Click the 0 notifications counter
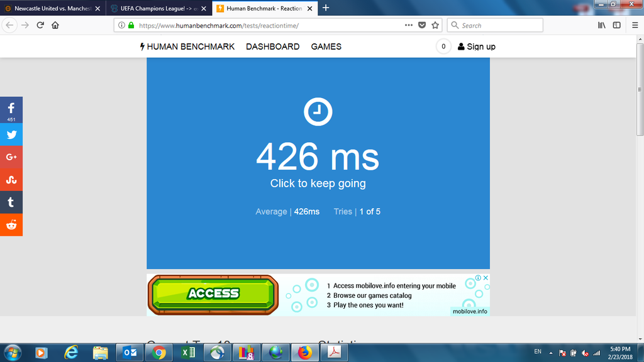Image resolution: width=644 pixels, height=362 pixels. [443, 47]
